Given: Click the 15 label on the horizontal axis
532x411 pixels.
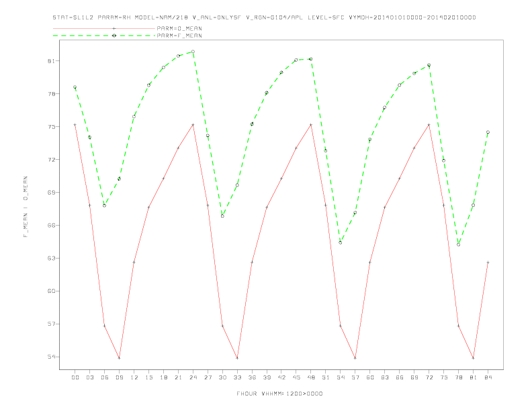Looking at the screenshot, I should pos(148,377).
